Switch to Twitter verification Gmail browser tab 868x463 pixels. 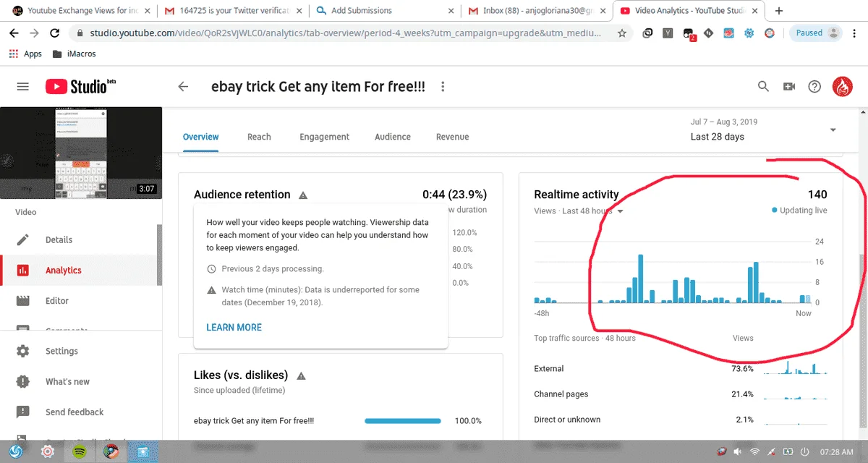coord(233,11)
